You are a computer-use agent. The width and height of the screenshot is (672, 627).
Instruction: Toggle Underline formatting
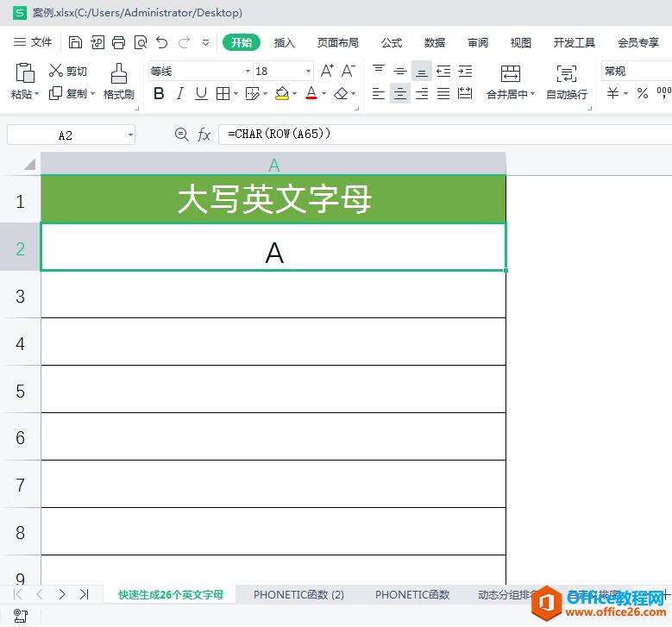click(201, 93)
